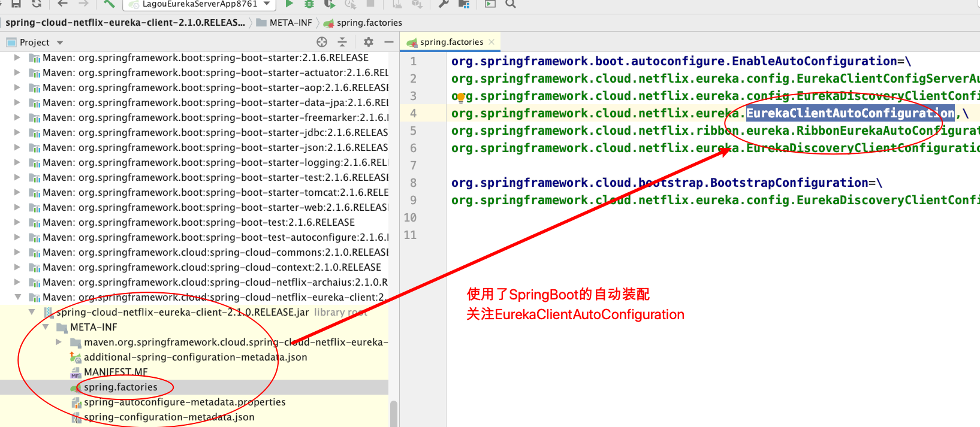This screenshot has height=427, width=980.
Task: Open Search Everywhere magnifier icon
Action: (x=511, y=4)
